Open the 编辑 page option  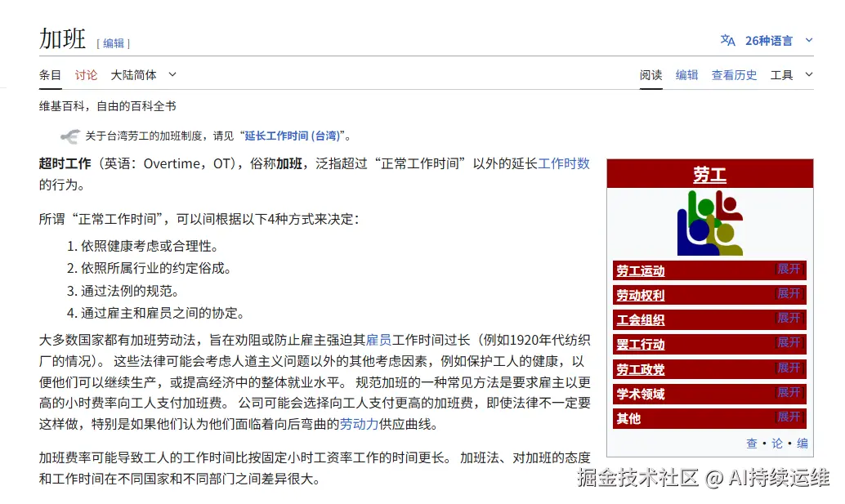[x=686, y=74]
